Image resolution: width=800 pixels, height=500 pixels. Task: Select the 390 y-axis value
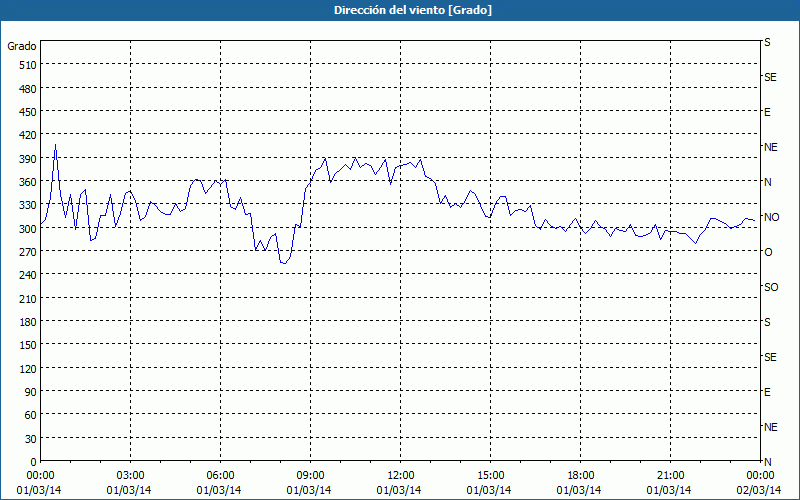pos(28,159)
